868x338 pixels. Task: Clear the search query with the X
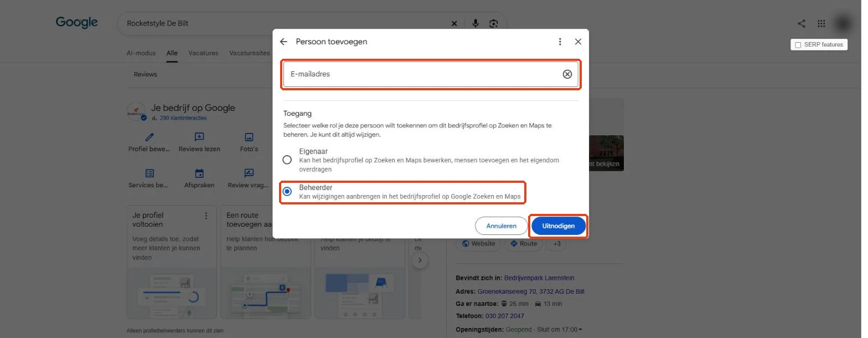(x=454, y=23)
